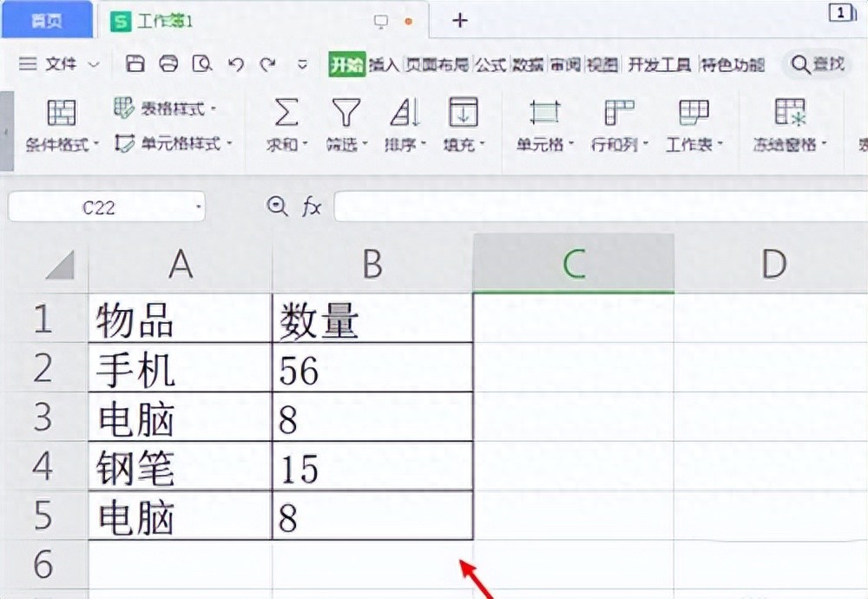Switch to the 页面布局 tab
This screenshot has height=599, width=868.
pyautogui.click(x=437, y=65)
